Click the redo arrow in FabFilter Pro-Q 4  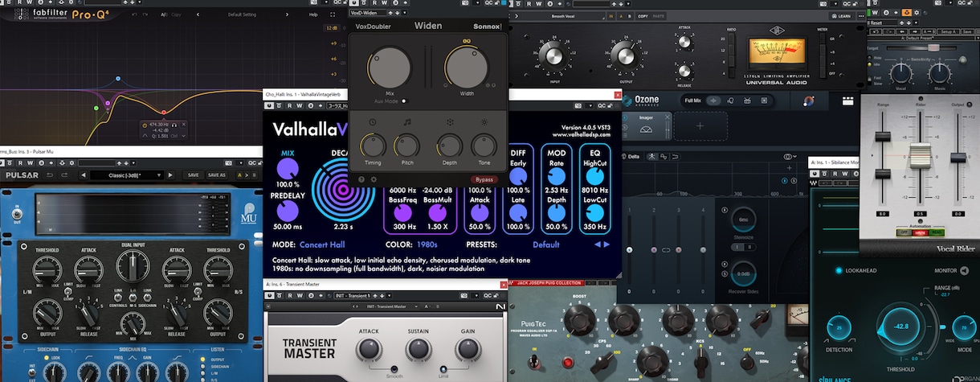coord(145,14)
